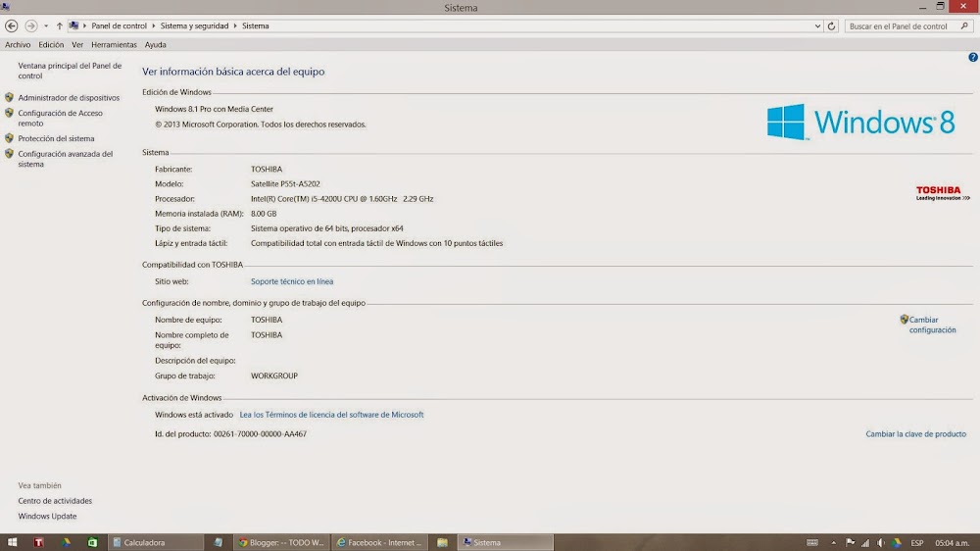This screenshot has width=980, height=551.
Task: Open the green Store taskbar icon
Action: (92, 542)
